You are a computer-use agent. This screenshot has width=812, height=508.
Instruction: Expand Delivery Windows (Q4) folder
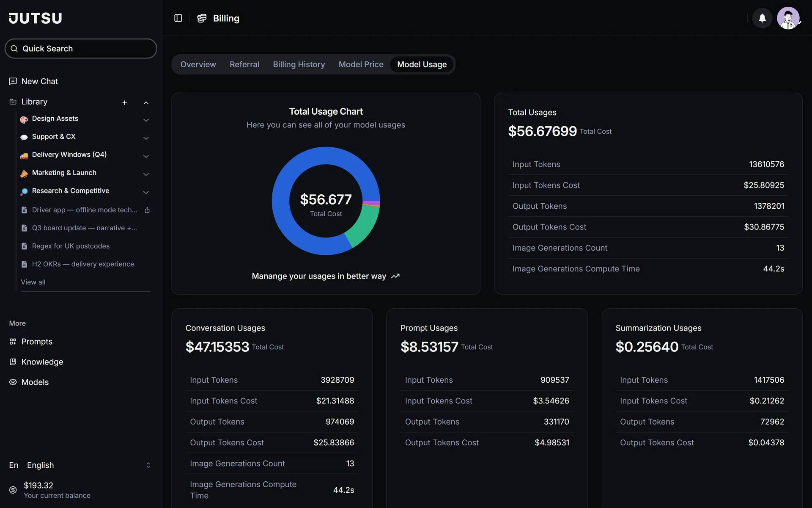tap(146, 156)
